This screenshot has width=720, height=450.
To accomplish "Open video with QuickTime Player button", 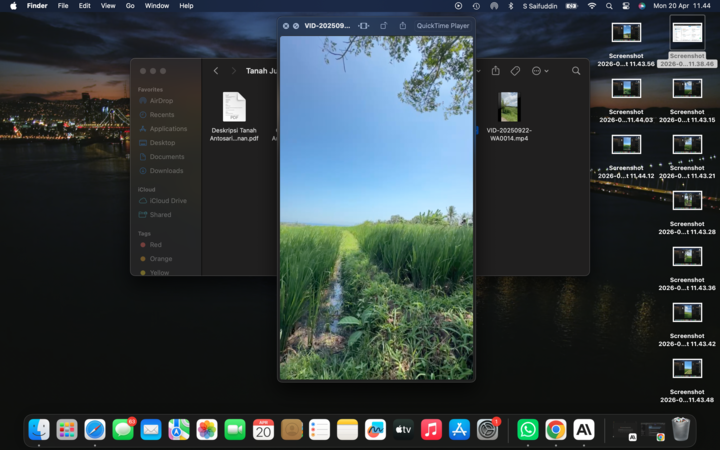I will tap(442, 26).
